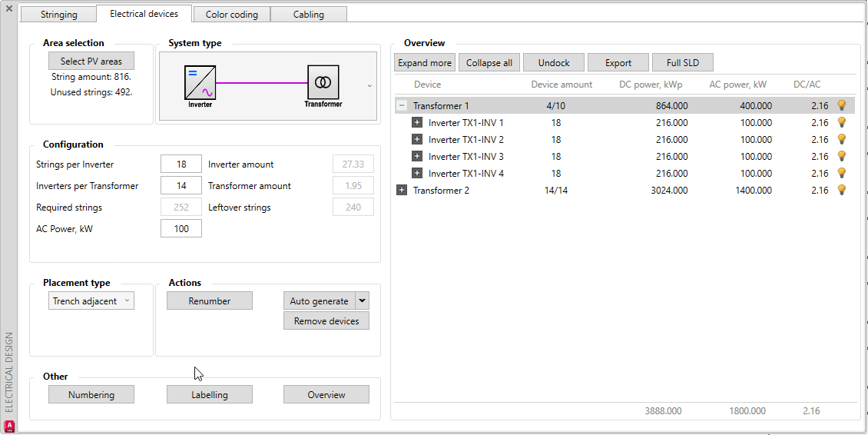Open the System type selector chevron
Image resolution: width=868 pixels, height=435 pixels.
pos(370,86)
